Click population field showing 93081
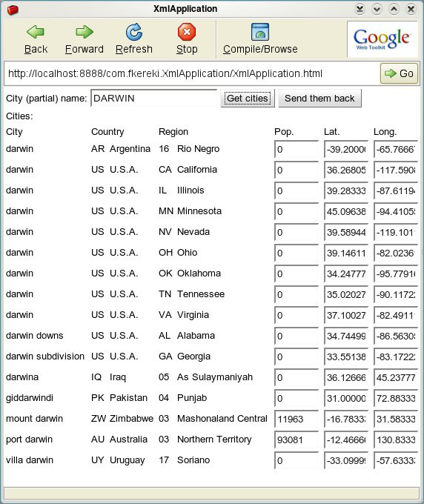Screen dimensions: 424x504 pyautogui.click(x=297, y=440)
